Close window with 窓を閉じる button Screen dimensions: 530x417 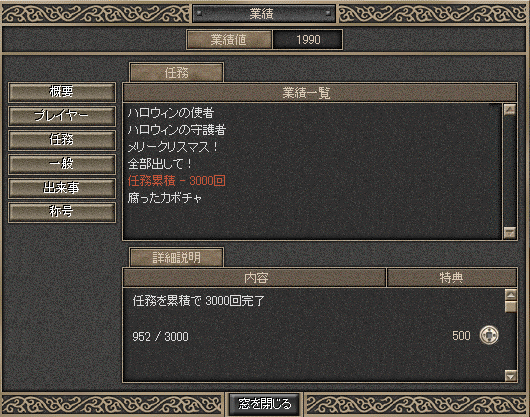tap(264, 404)
